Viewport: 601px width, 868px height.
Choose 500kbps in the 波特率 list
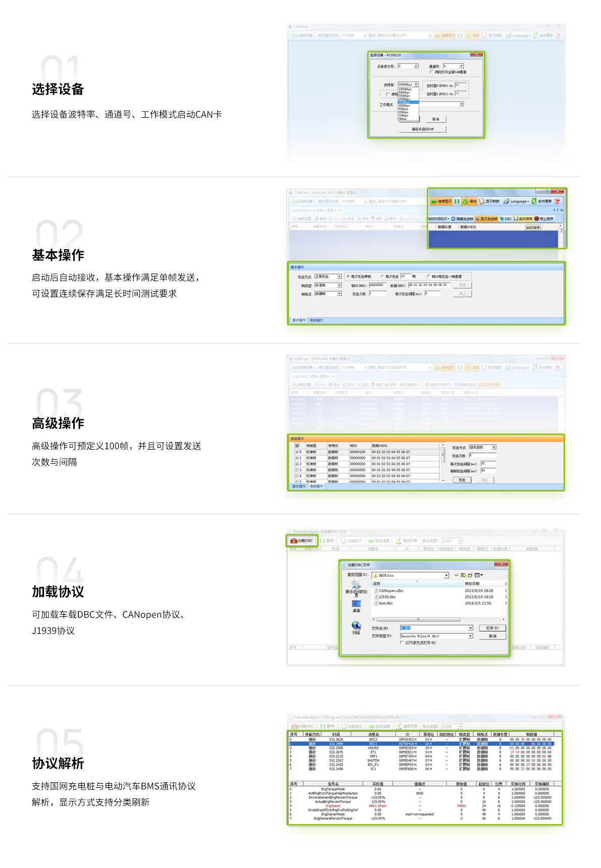pos(408,96)
